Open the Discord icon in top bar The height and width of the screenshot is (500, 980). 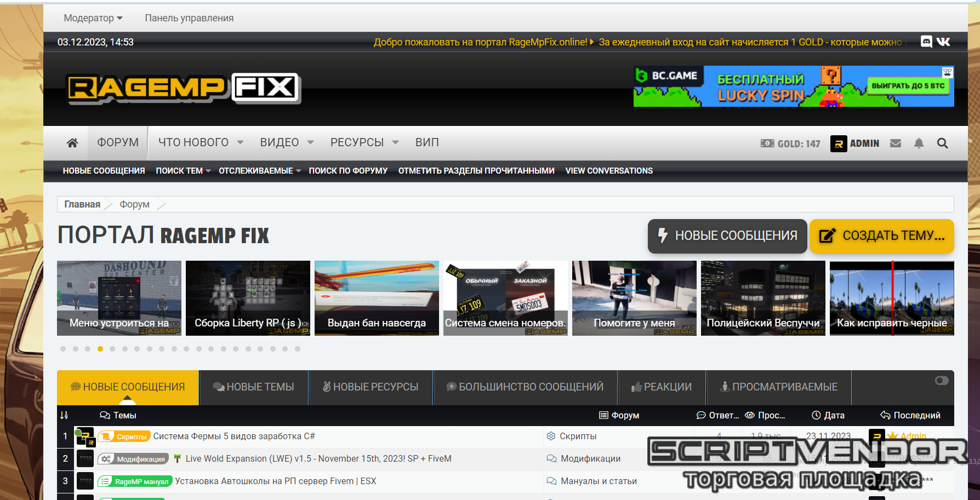926,42
